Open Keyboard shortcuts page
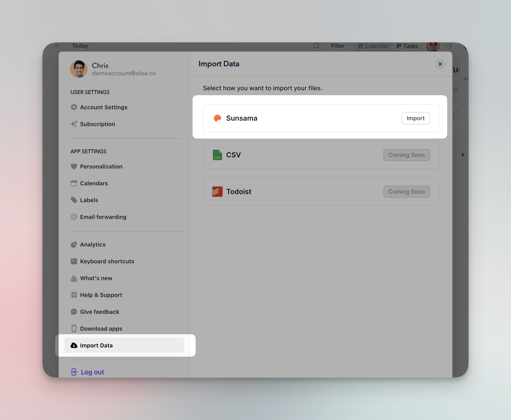This screenshot has width=511, height=420. [x=107, y=261]
